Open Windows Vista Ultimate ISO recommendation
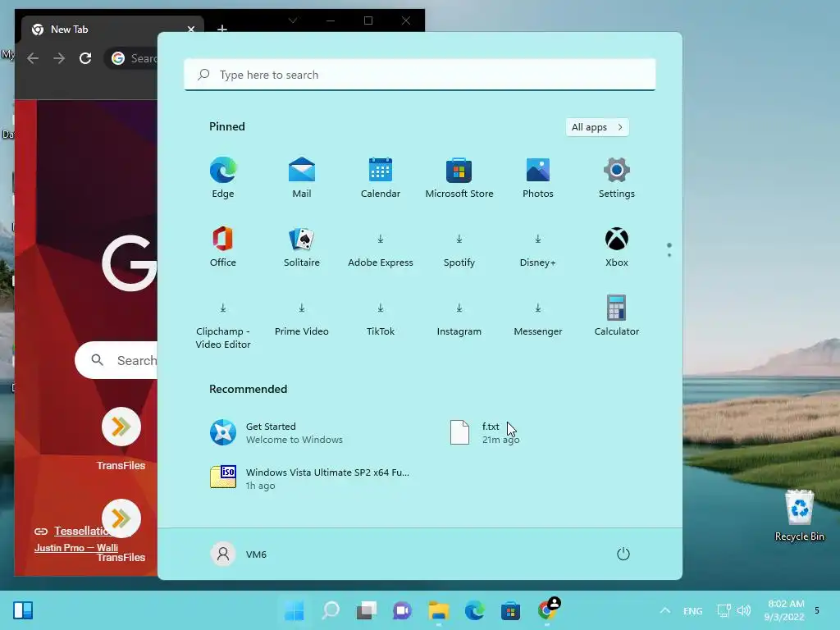This screenshot has width=840, height=630. coord(311,478)
